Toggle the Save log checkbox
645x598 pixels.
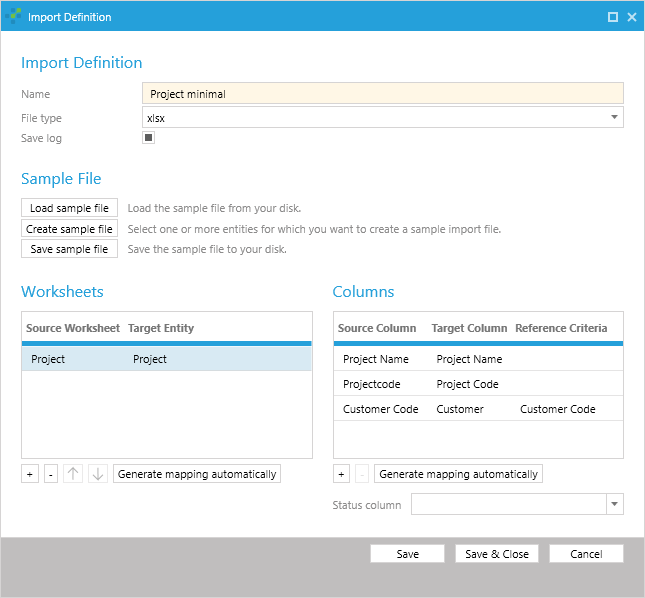coord(148,138)
